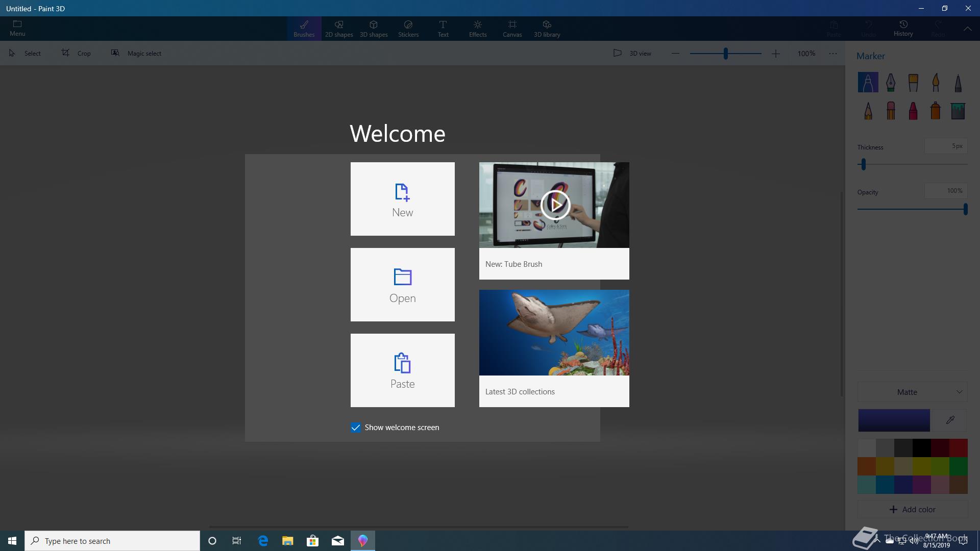Collapse the ribbon with chevron arrow

[967, 29]
